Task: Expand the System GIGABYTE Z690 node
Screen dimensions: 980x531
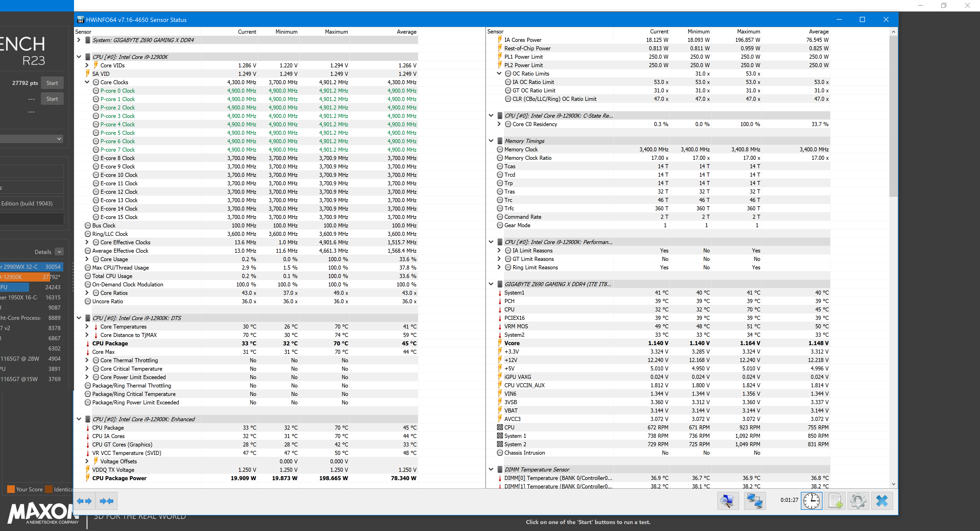Action: (x=79, y=40)
